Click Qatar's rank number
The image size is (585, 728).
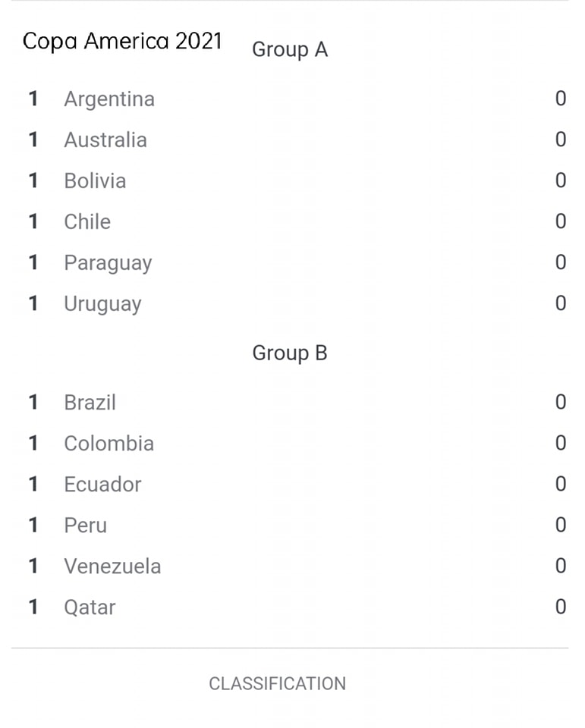point(33,607)
